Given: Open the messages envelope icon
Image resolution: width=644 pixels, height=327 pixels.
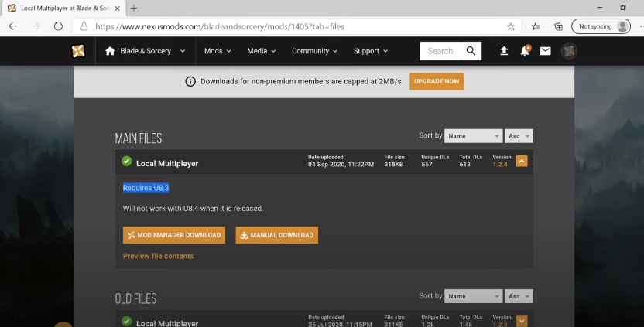Looking at the screenshot, I should pos(546,51).
